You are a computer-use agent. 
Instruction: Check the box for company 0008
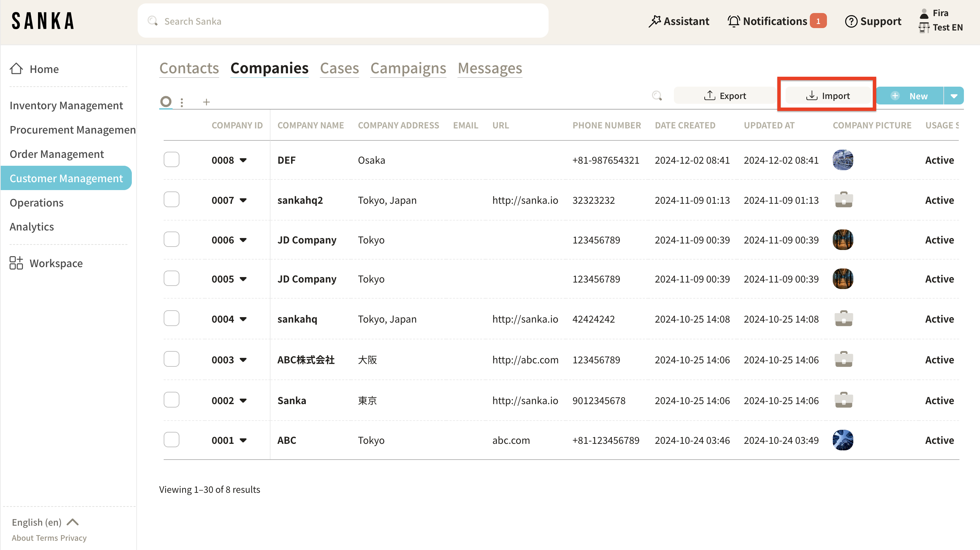tap(171, 159)
